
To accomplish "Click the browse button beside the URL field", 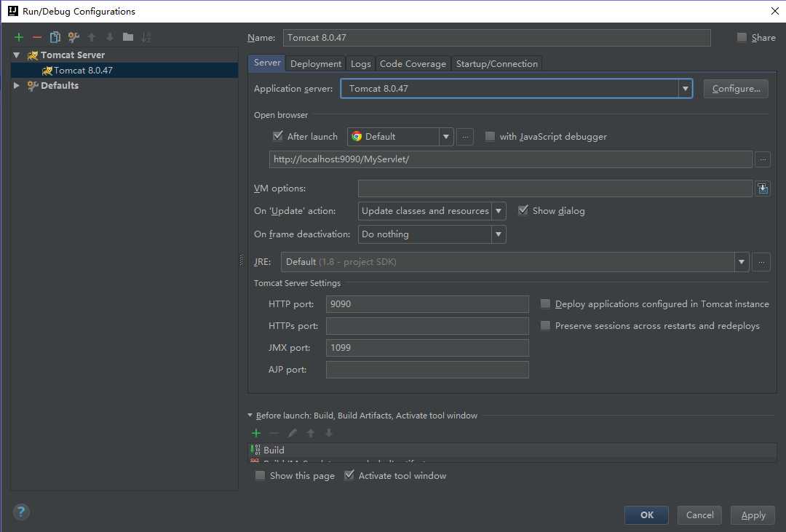I will click(762, 159).
